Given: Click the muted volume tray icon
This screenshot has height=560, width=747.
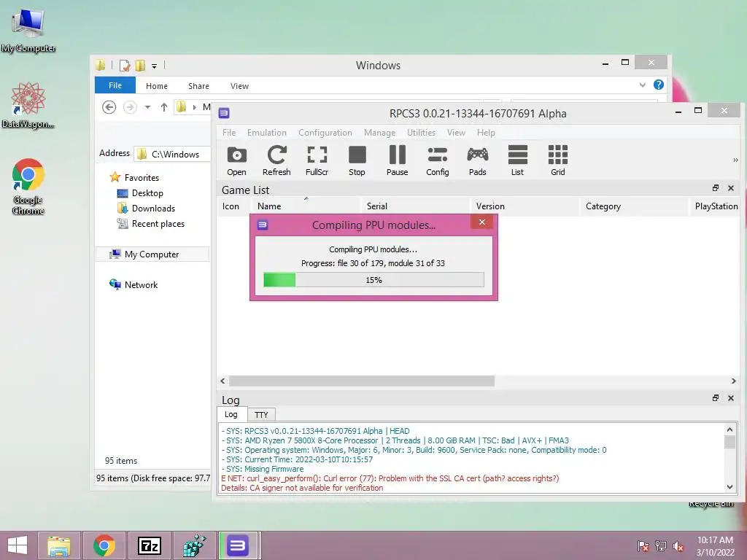Looking at the screenshot, I should pos(678,546).
